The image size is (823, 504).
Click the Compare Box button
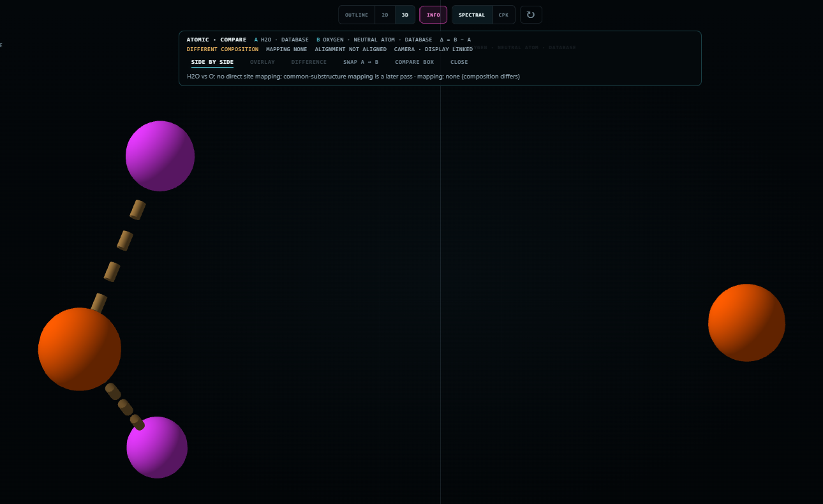414,62
